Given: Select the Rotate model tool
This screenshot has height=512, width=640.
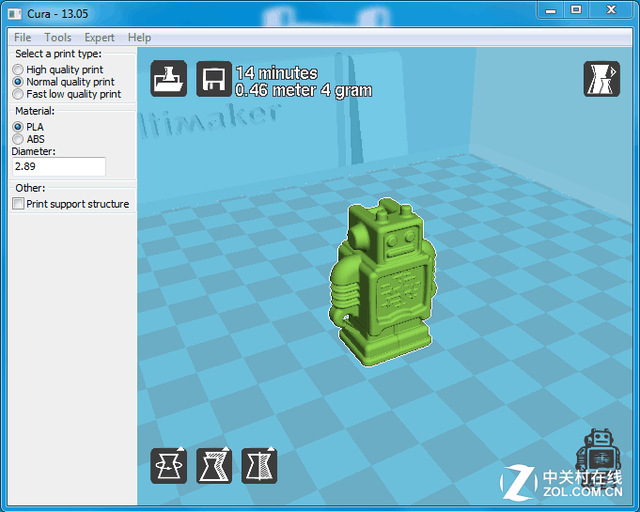Looking at the screenshot, I should [x=169, y=465].
